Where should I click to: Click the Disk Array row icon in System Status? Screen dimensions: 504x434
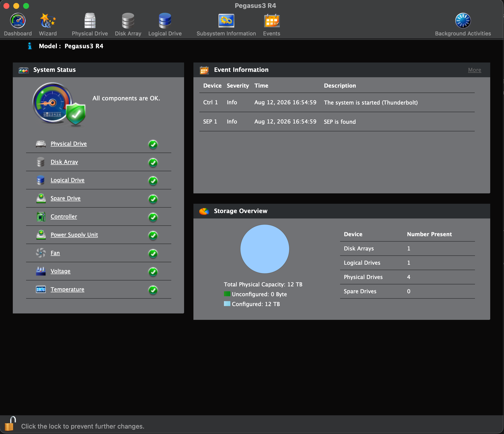41,162
